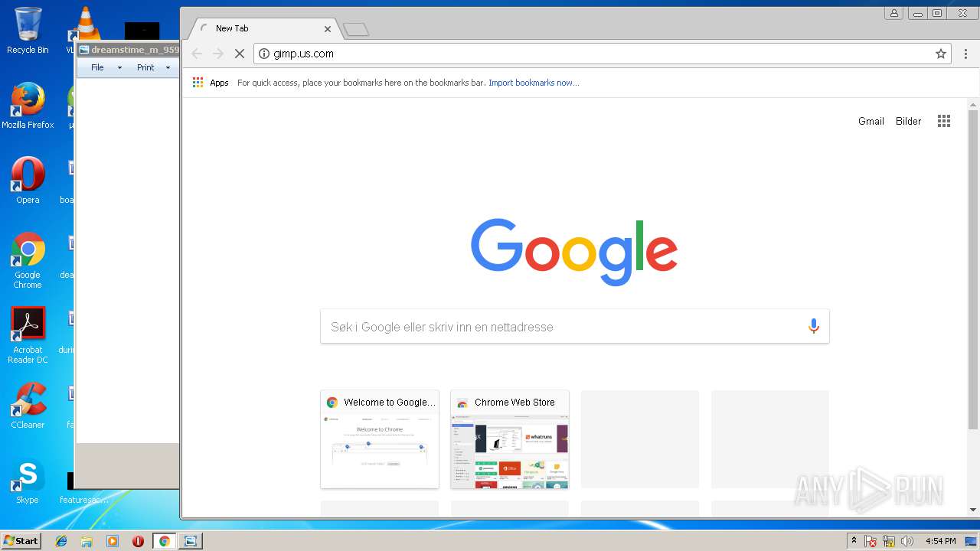Open Windows Explorer folder in taskbar
This screenshot has width=980, height=551.
[87, 541]
